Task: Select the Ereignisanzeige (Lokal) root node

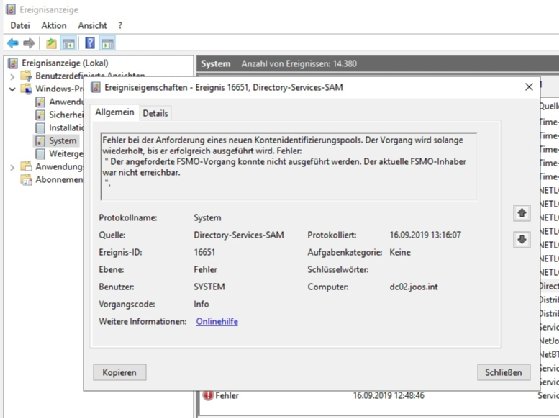Action: pyautogui.click(x=65, y=63)
